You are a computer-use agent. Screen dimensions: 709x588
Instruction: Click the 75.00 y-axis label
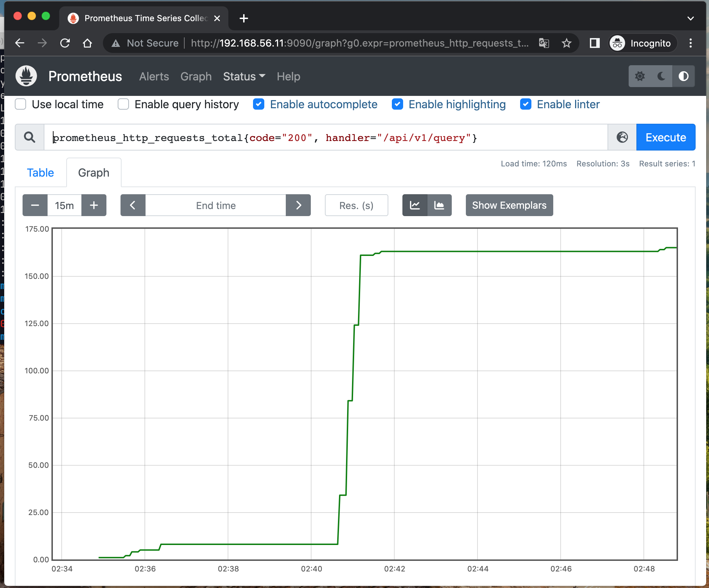(39, 418)
